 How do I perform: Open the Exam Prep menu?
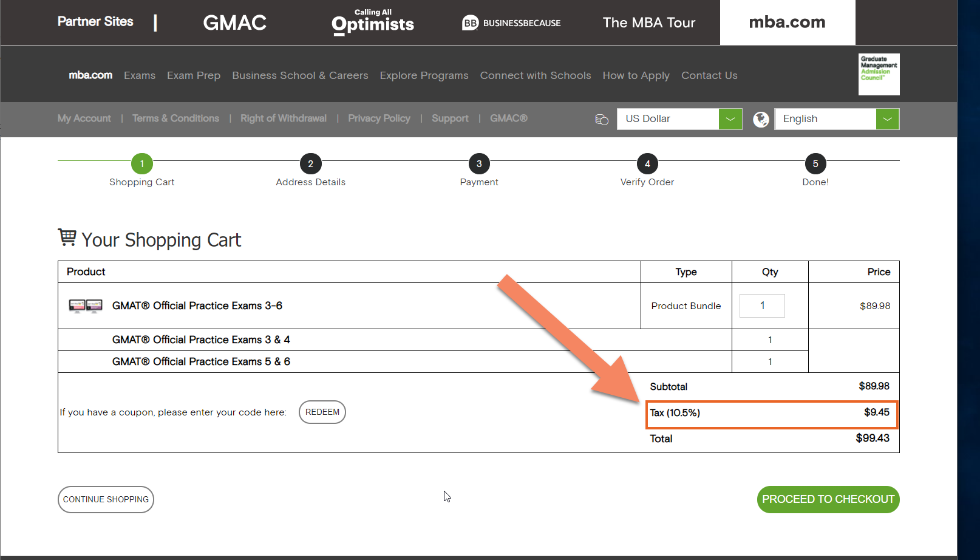(194, 75)
